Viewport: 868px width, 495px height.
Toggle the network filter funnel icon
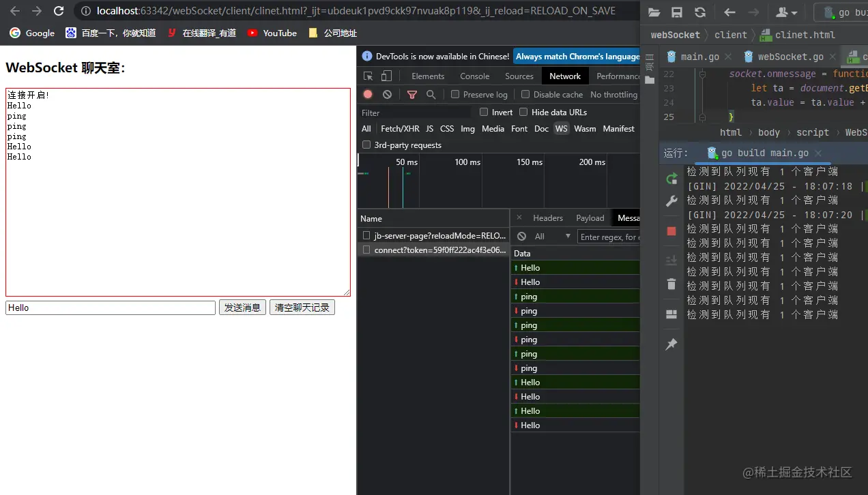tap(411, 95)
